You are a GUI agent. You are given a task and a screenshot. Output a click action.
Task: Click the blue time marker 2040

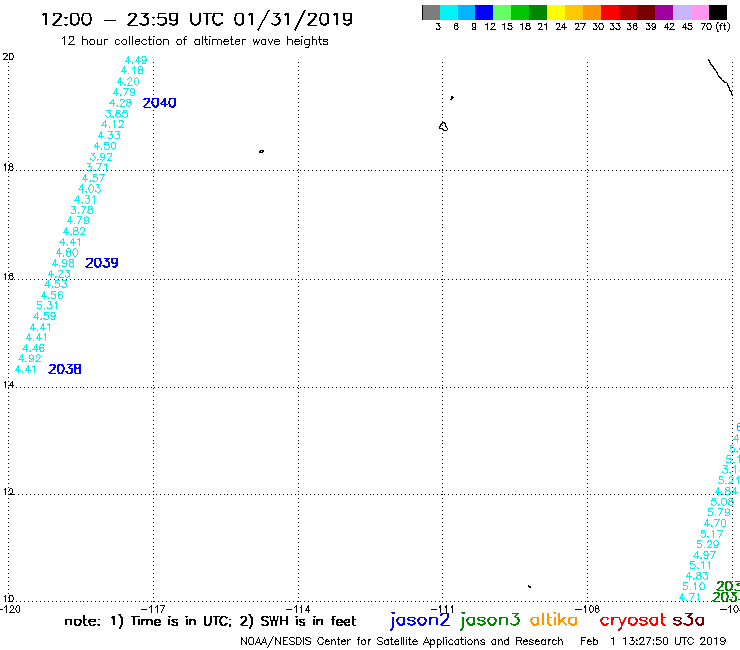(x=160, y=103)
